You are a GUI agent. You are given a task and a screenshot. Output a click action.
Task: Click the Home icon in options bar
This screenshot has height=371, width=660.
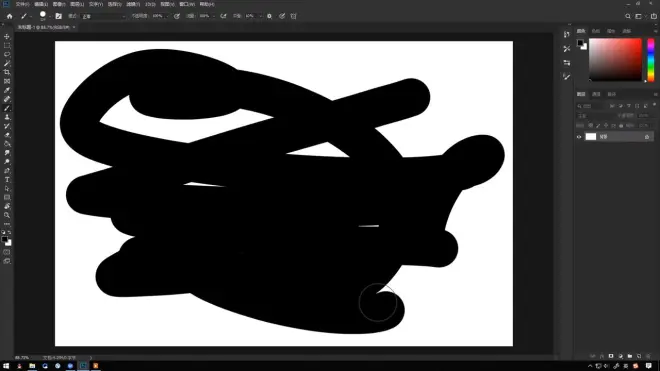pyautogui.click(x=10, y=16)
